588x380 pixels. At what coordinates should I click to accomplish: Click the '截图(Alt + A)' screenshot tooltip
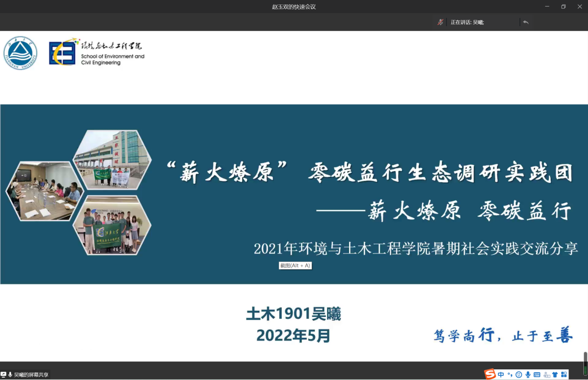[295, 265]
